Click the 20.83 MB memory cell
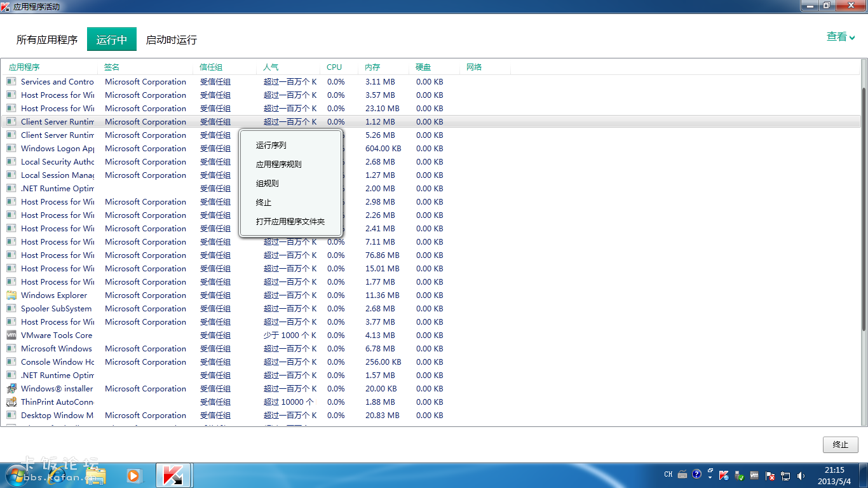The height and width of the screenshot is (488, 868). [383, 415]
